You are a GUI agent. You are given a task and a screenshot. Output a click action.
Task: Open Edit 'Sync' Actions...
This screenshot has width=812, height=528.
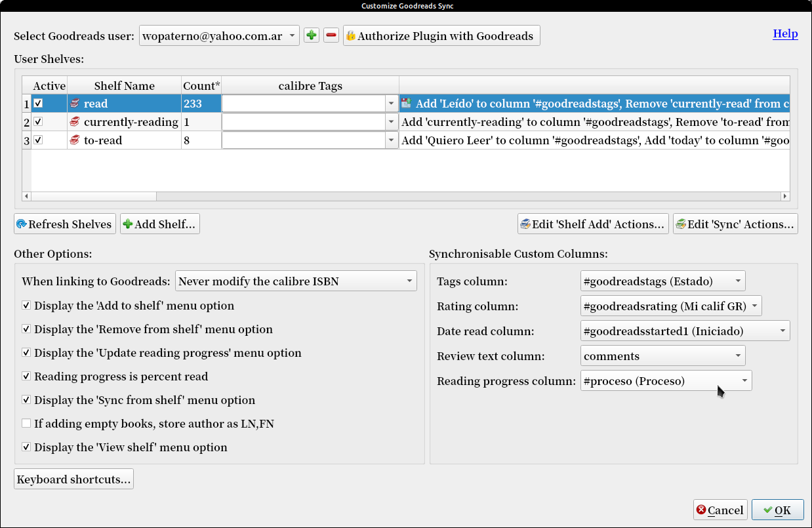point(735,224)
